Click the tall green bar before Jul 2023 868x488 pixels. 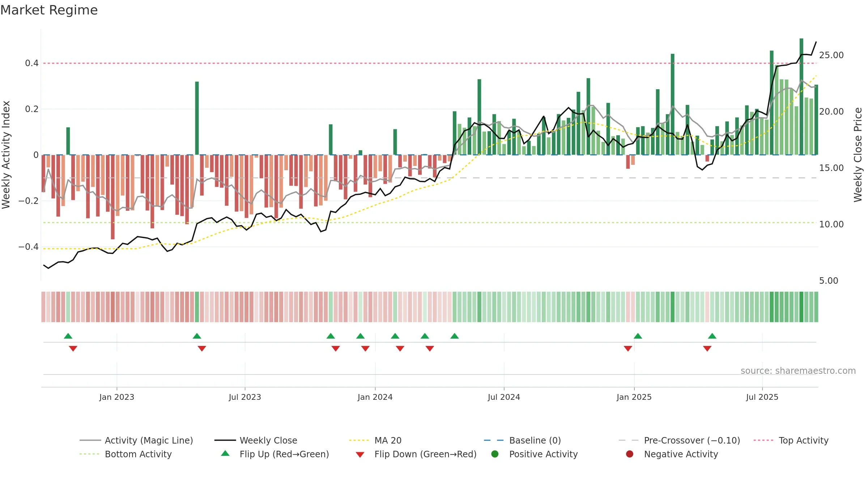coord(197,118)
